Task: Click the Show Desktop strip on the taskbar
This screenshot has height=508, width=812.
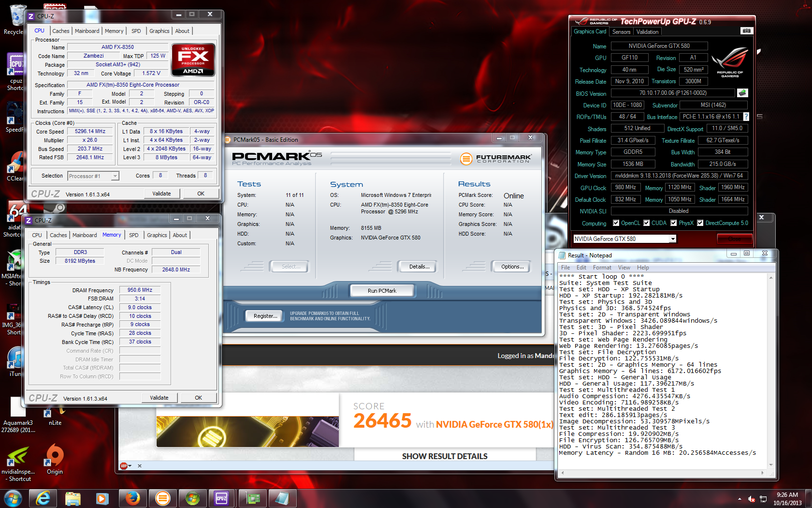Action: pos(808,498)
